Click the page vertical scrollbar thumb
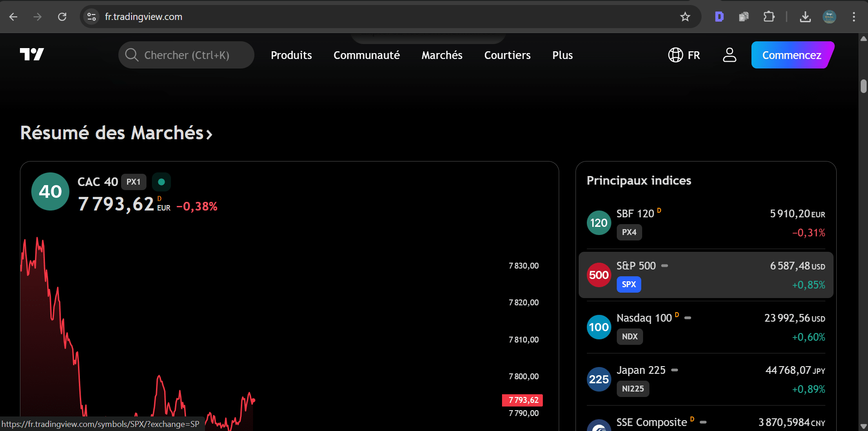 (x=863, y=86)
